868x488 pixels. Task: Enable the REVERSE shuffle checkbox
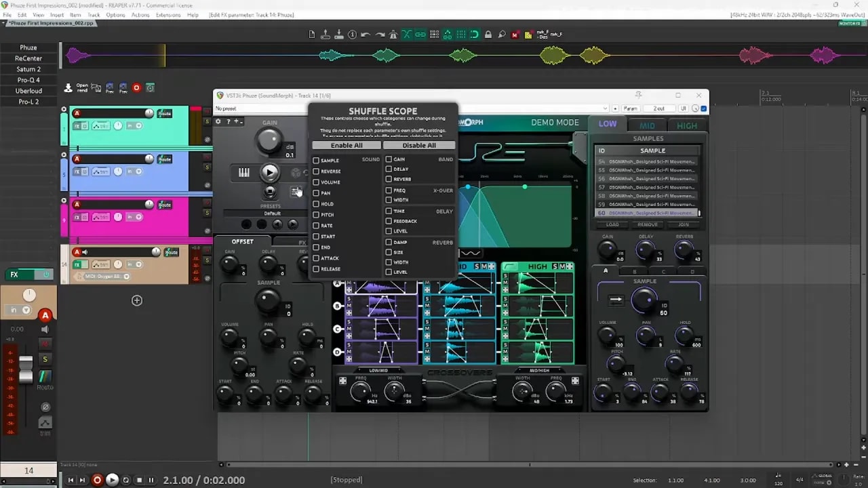[316, 171]
